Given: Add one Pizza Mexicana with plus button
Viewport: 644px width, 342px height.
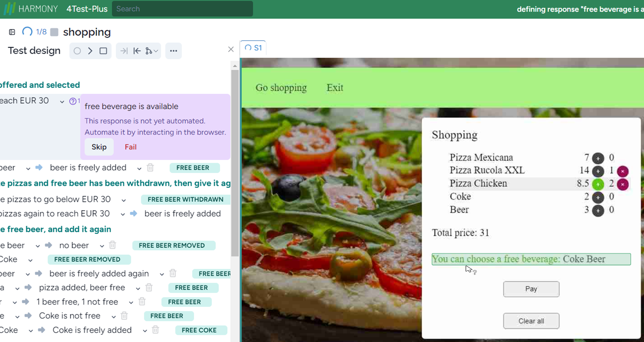Looking at the screenshot, I should tap(598, 158).
